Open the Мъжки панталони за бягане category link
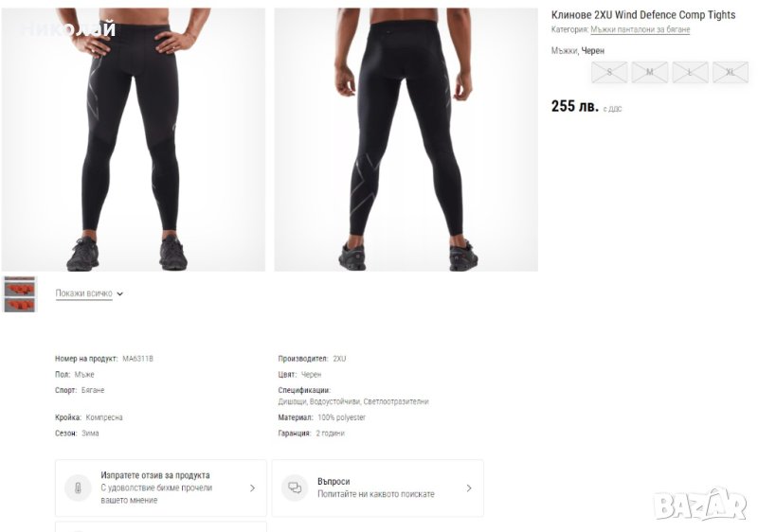The width and height of the screenshot is (758, 532). (x=640, y=30)
